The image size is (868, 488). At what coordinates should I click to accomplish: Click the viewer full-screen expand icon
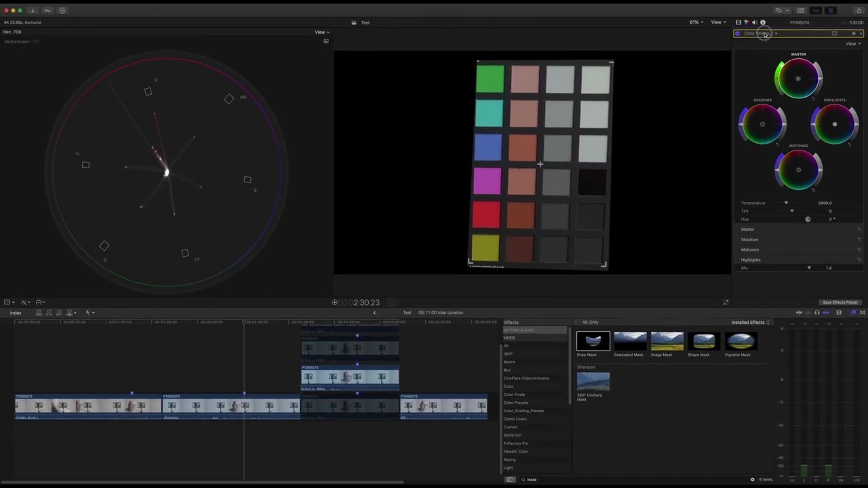(726, 302)
